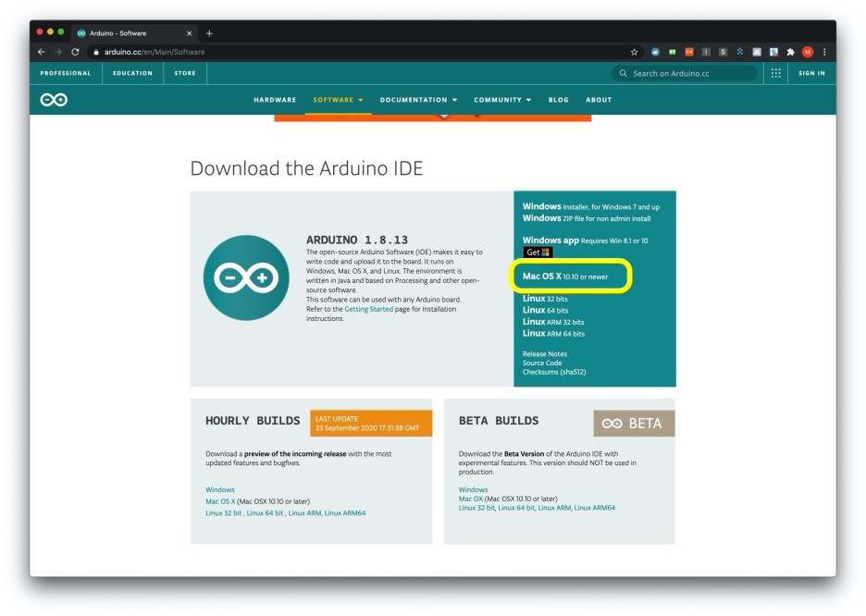The width and height of the screenshot is (866, 616).
Task: Click Windows link under Beta Builds
Action: click(473, 489)
